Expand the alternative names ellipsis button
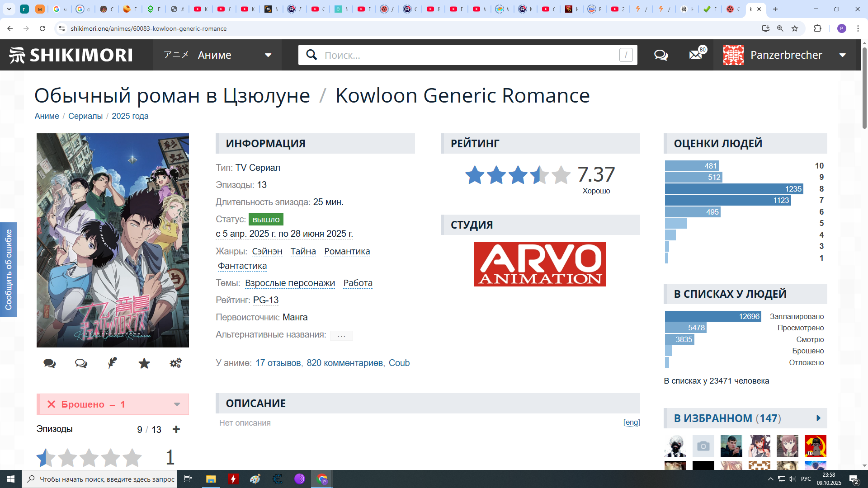Screen dimensions: 868x488 pos(341,335)
